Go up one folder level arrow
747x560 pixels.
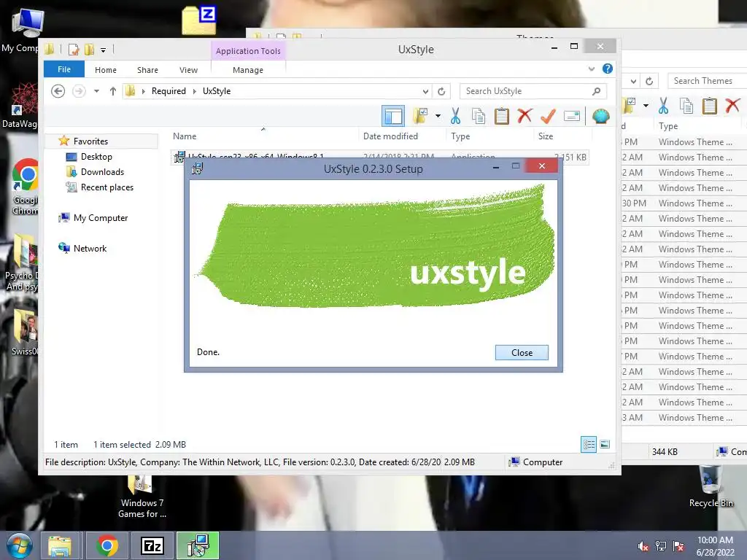pos(112,91)
